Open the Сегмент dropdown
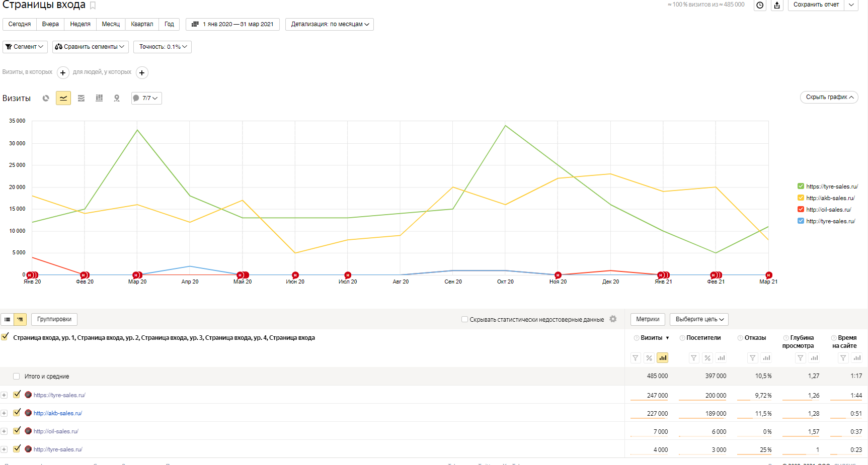Viewport: 868px width, 465px height. pyautogui.click(x=25, y=47)
